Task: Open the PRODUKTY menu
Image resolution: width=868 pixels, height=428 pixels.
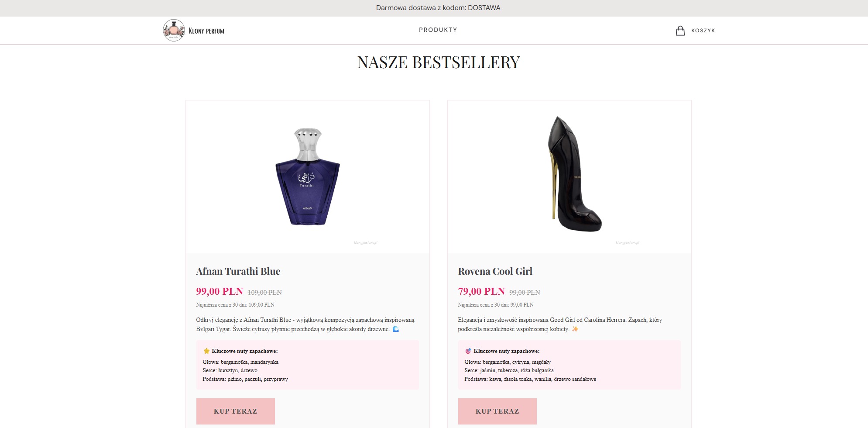Action: (437, 30)
